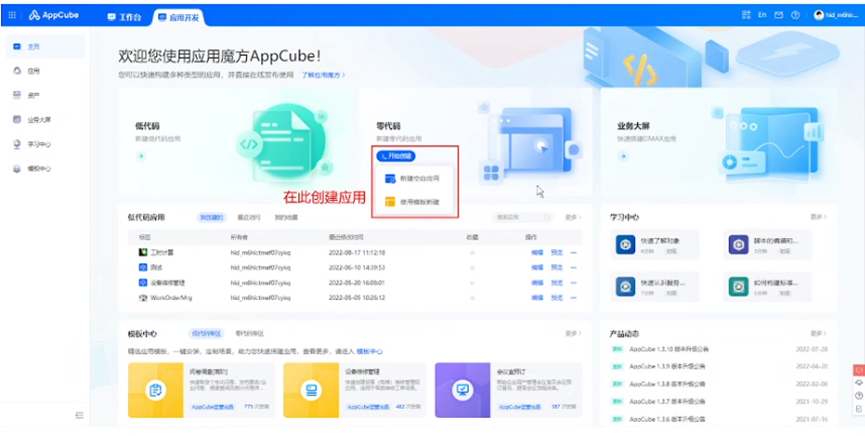Open the app grid launcher icon

(12, 15)
